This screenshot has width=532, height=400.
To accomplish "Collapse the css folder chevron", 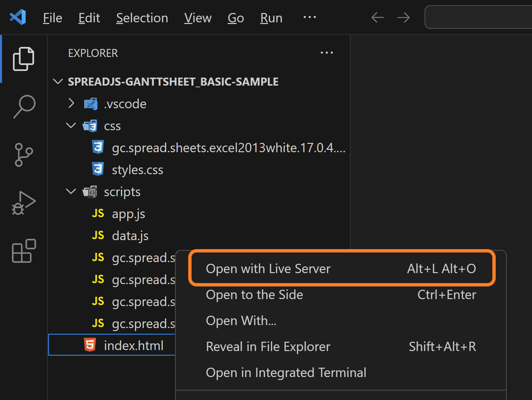I will tap(71, 126).
